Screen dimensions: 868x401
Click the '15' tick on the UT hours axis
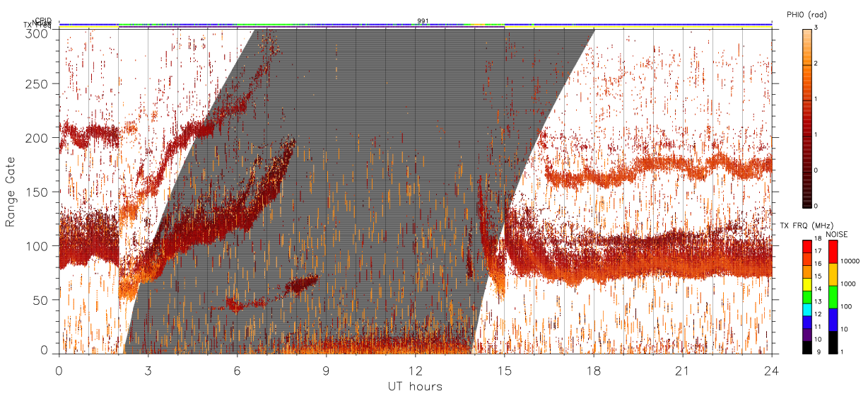point(505,370)
